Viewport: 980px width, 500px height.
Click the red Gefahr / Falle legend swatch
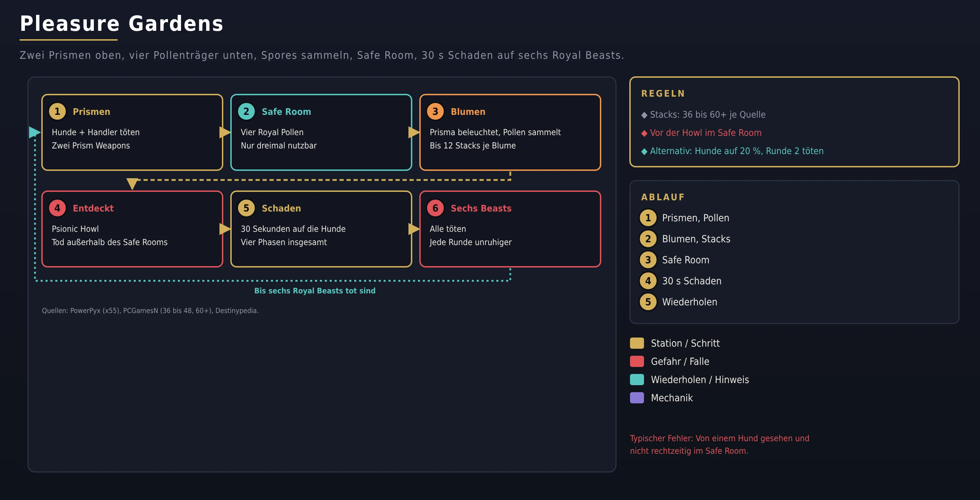[x=637, y=361]
